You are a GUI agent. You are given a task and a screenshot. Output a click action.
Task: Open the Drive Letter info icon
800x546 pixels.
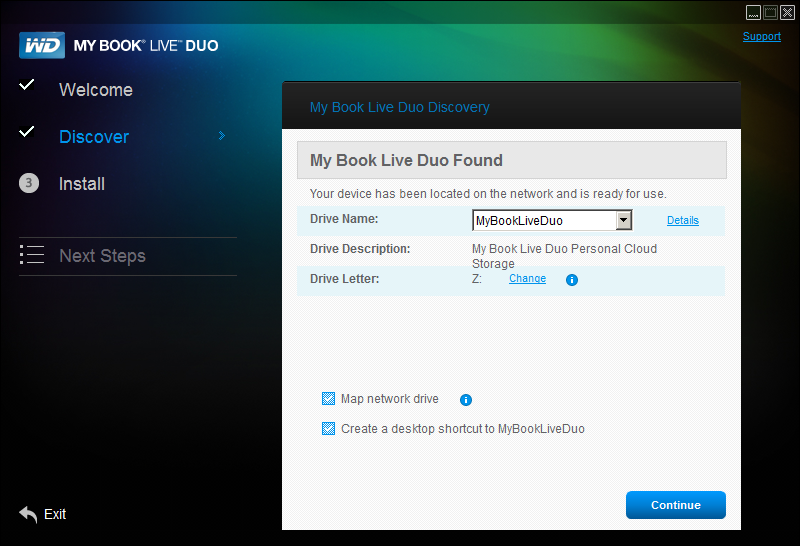(x=571, y=280)
